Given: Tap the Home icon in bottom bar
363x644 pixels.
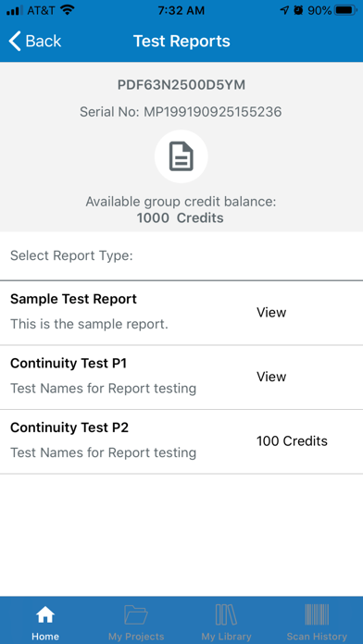Looking at the screenshot, I should 45,614.
